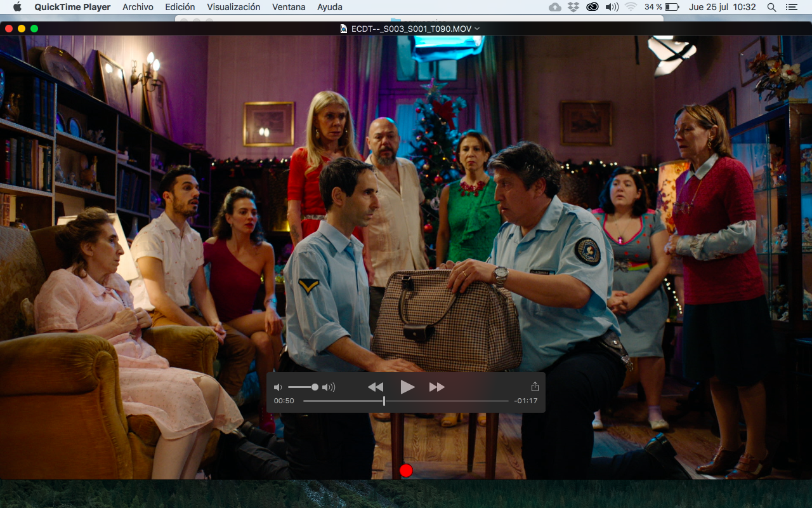Open the Visualización menu
812x508 pixels.
(x=233, y=7)
